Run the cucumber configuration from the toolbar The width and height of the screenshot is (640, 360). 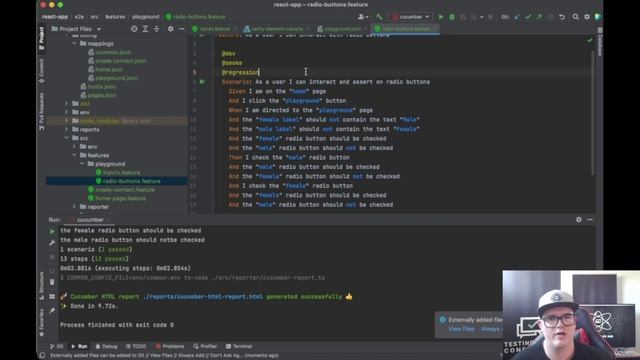click(x=441, y=17)
